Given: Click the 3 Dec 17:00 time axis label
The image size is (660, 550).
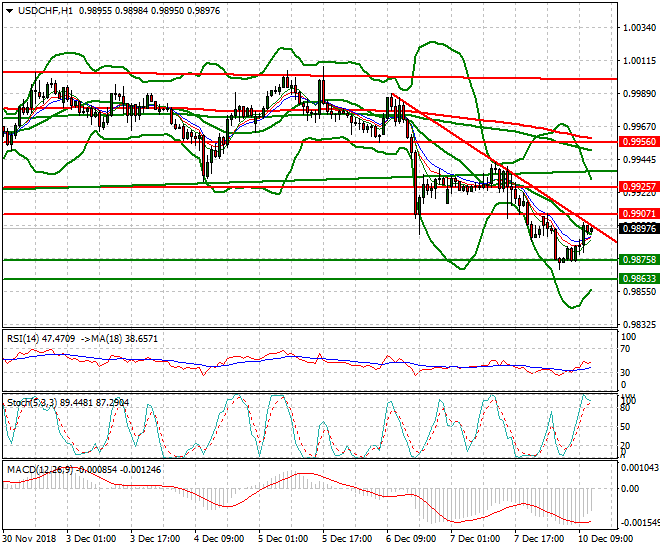Looking at the screenshot, I should pos(155,539).
